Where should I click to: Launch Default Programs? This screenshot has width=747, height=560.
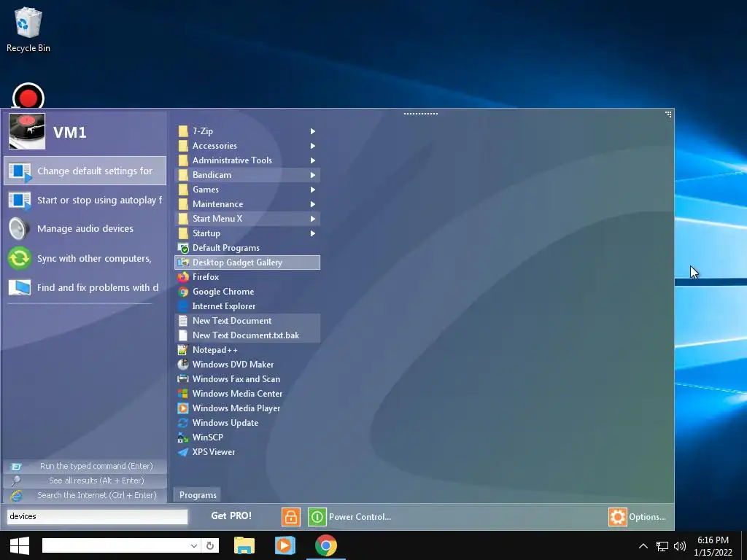tap(247, 248)
